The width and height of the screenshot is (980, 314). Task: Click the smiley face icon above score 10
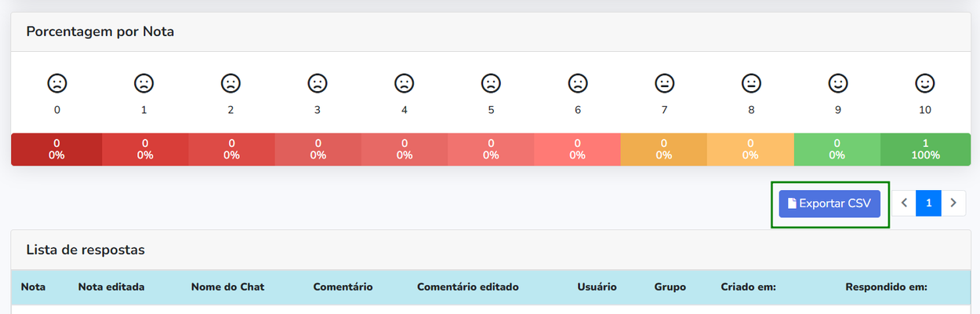click(925, 82)
